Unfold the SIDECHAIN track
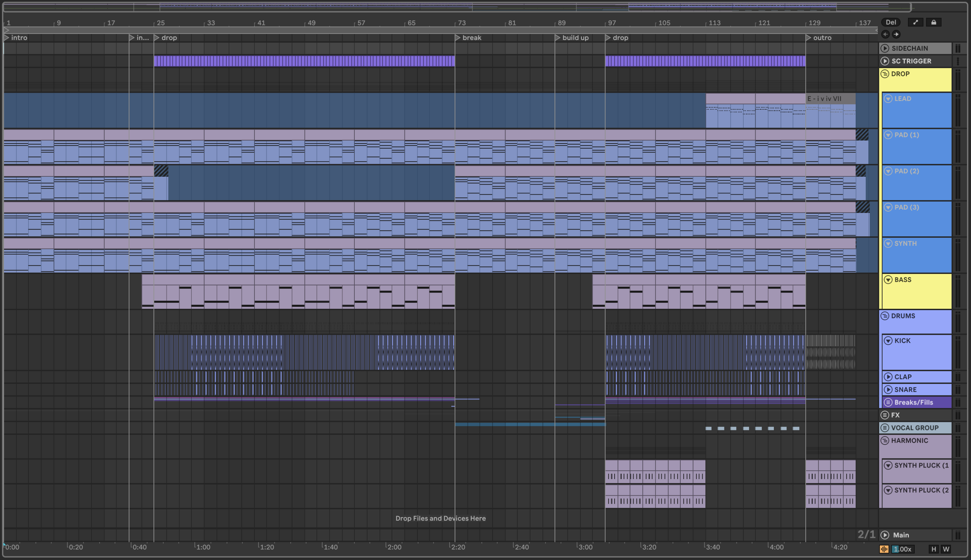Viewport: 971px width, 560px height. tap(885, 48)
